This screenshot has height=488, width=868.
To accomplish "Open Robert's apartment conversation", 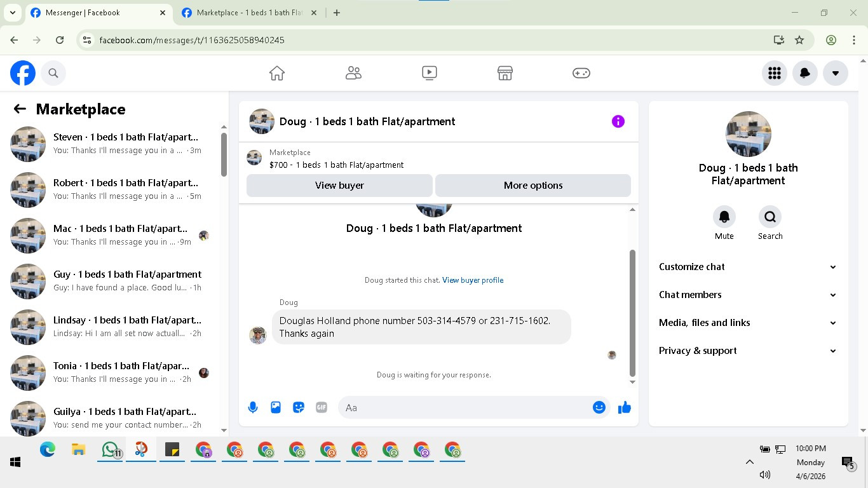I will pyautogui.click(x=111, y=189).
